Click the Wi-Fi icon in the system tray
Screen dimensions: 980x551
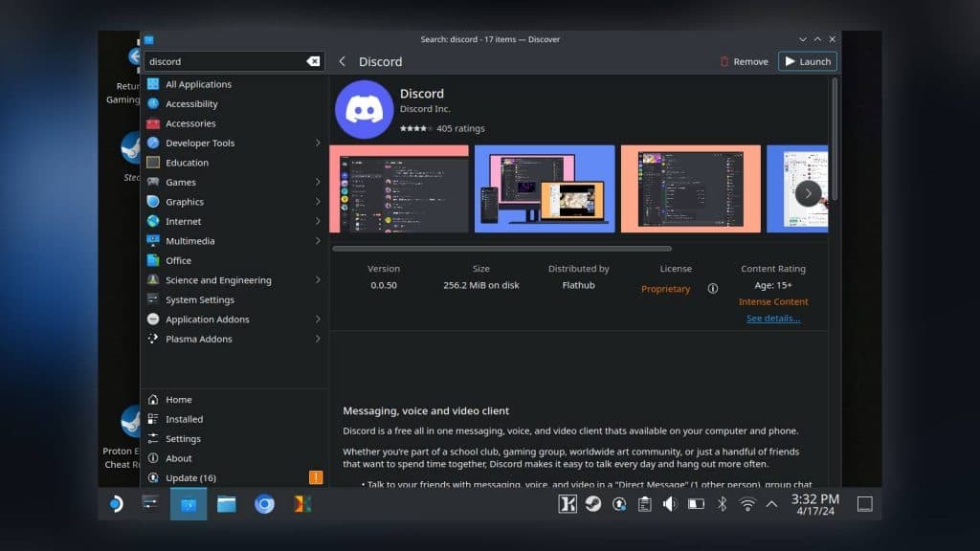click(x=747, y=503)
